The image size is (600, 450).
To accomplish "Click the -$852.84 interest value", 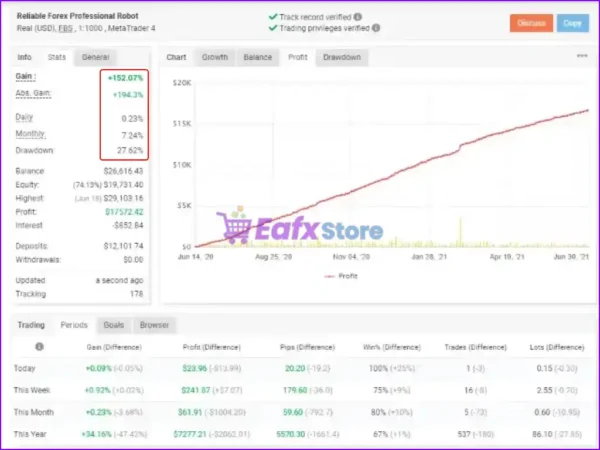I will click(128, 225).
